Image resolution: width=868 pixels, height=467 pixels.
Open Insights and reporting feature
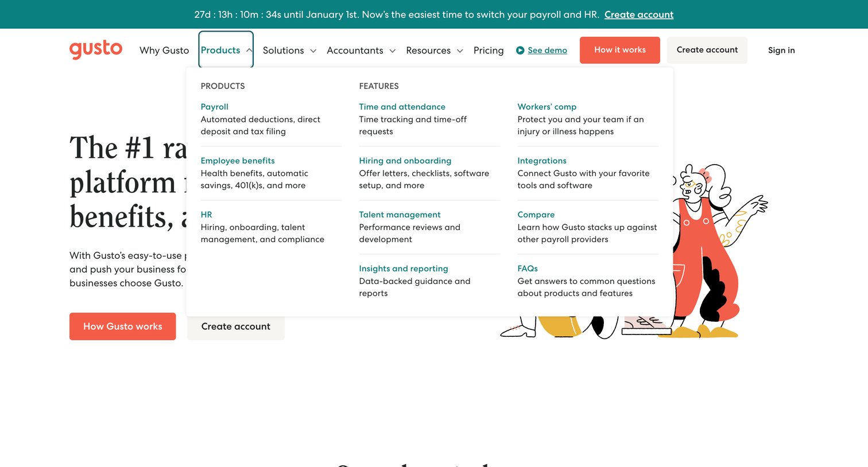click(x=404, y=268)
